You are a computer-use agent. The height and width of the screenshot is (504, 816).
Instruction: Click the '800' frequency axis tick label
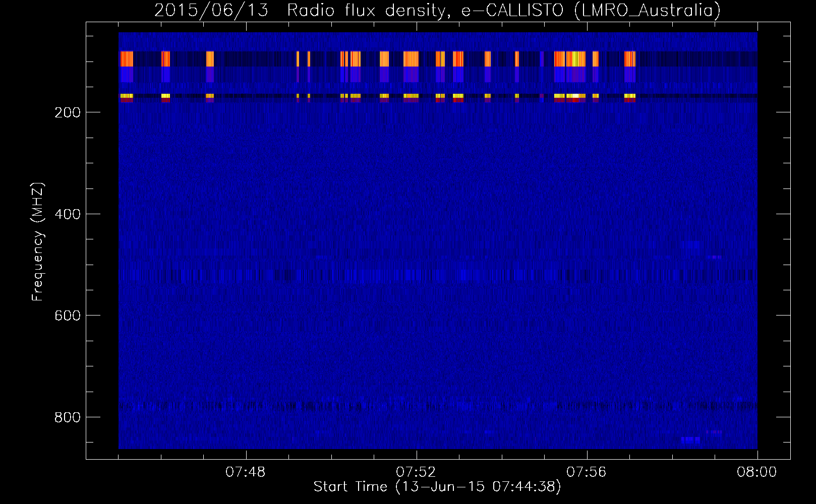[68, 417]
